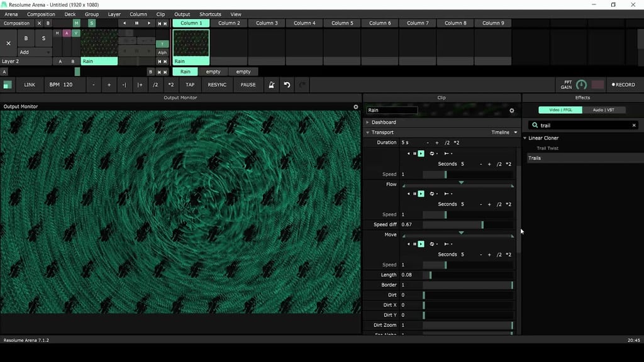Clear the trail search with the X
The image size is (644, 362).
click(x=633, y=125)
